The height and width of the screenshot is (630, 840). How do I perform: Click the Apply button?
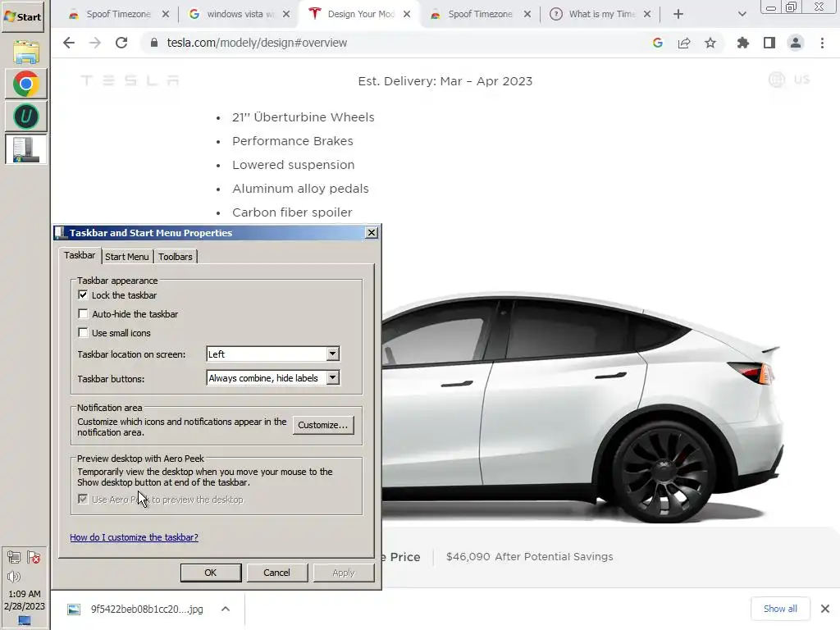(x=344, y=573)
